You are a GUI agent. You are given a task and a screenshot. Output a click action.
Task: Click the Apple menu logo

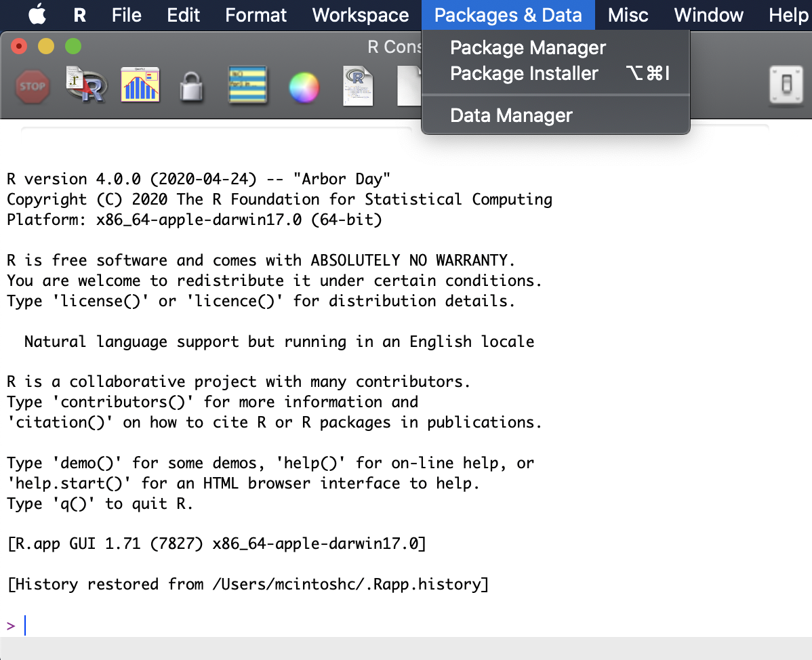37,14
